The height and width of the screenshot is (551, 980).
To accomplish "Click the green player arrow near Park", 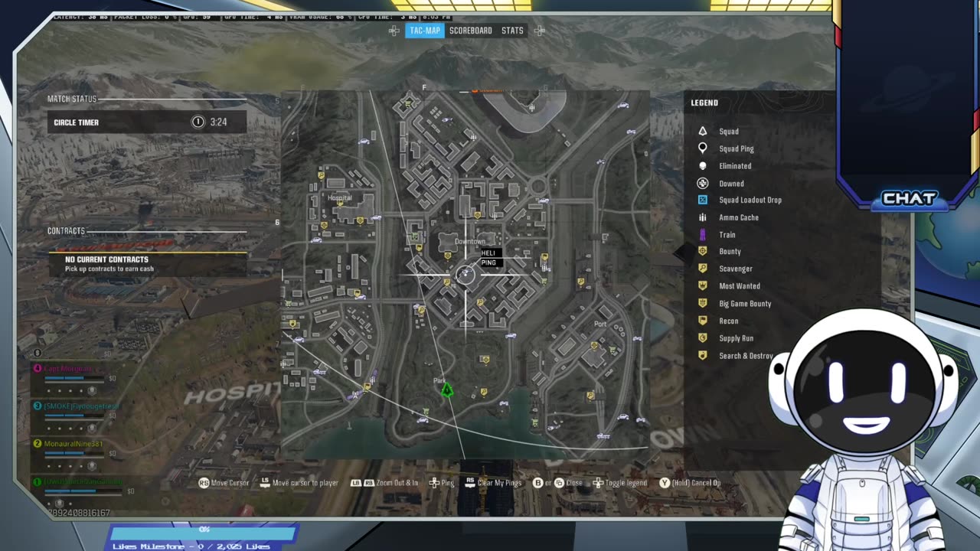I will 447,390.
